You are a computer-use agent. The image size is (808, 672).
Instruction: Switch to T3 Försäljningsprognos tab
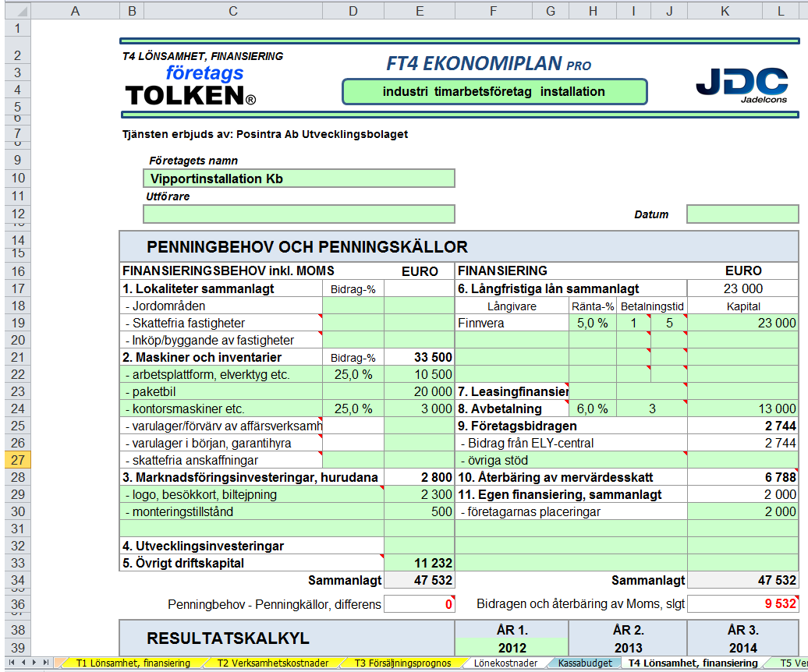pyautogui.click(x=402, y=663)
